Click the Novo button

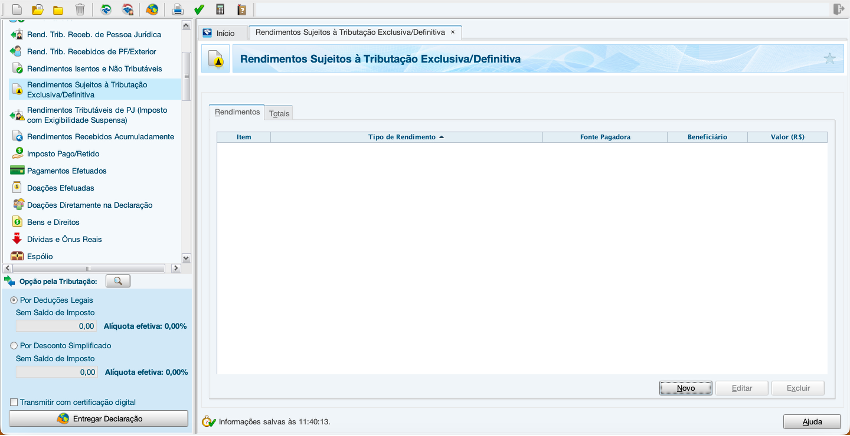pos(686,389)
